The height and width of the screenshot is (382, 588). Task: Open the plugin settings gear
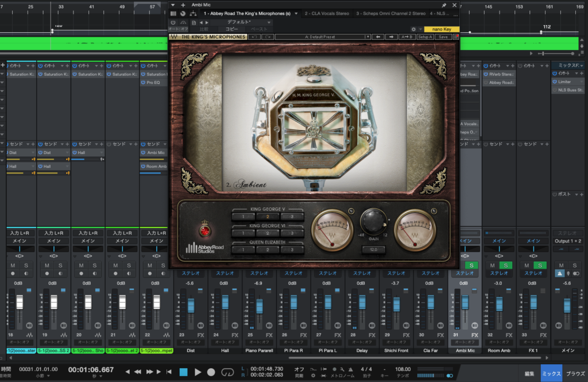pos(413,29)
